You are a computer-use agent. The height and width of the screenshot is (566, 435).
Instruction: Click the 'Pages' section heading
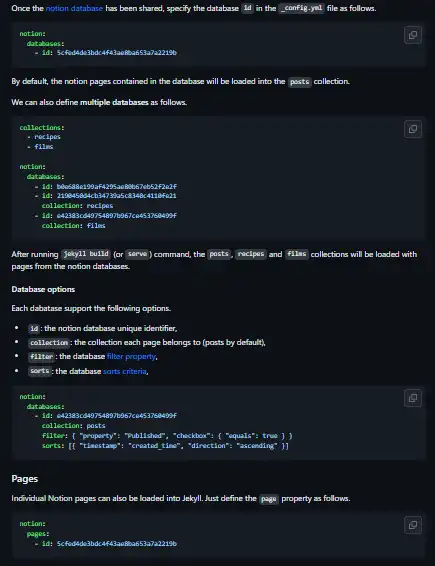25,479
